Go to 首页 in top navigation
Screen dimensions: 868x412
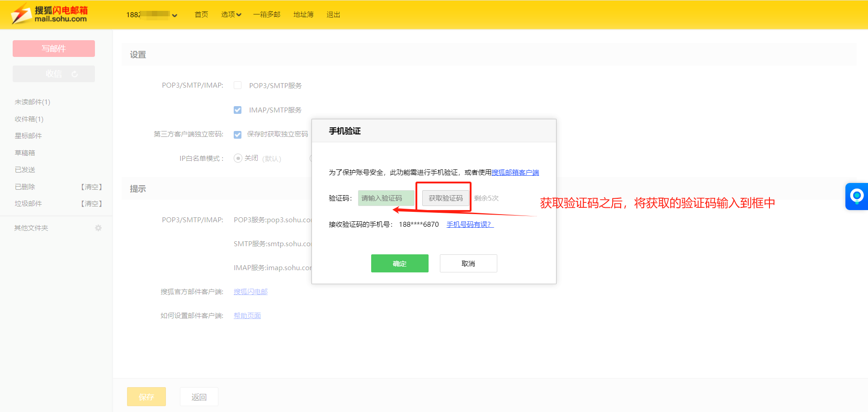(x=201, y=14)
